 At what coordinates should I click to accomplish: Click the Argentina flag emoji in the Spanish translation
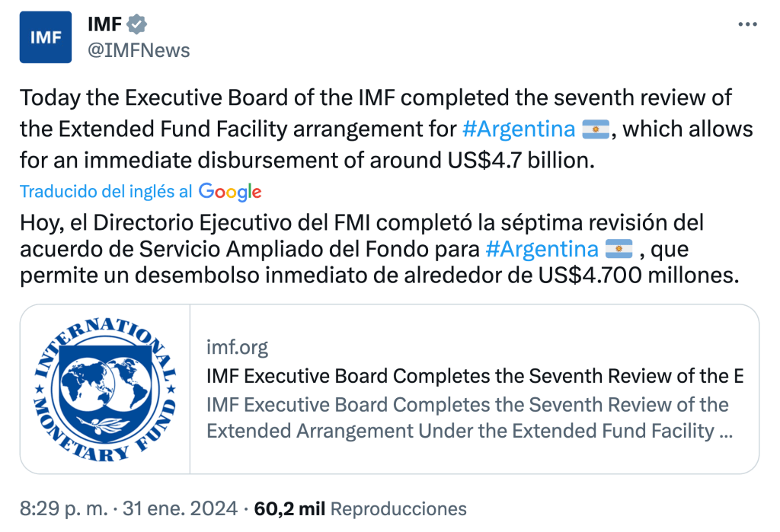[x=618, y=249]
